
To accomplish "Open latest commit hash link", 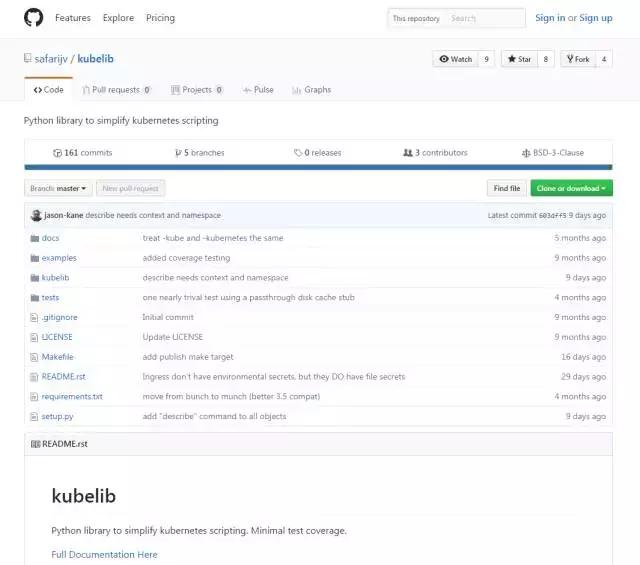I will [x=552, y=215].
